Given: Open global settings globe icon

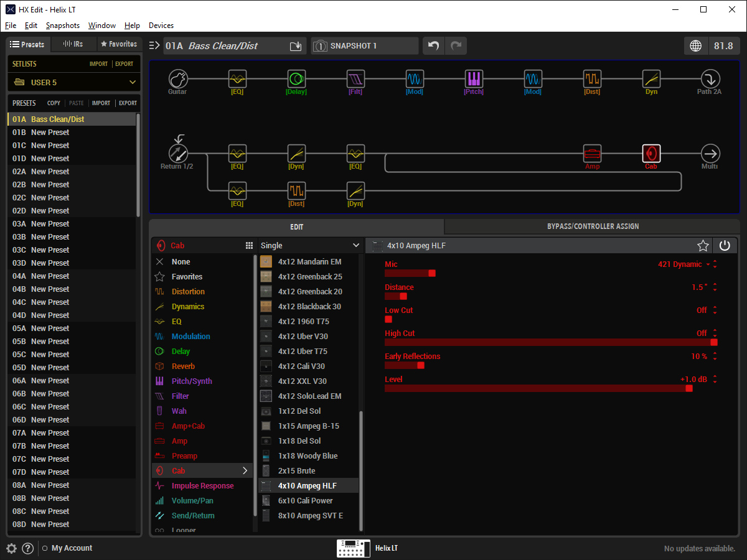Looking at the screenshot, I should [x=695, y=46].
